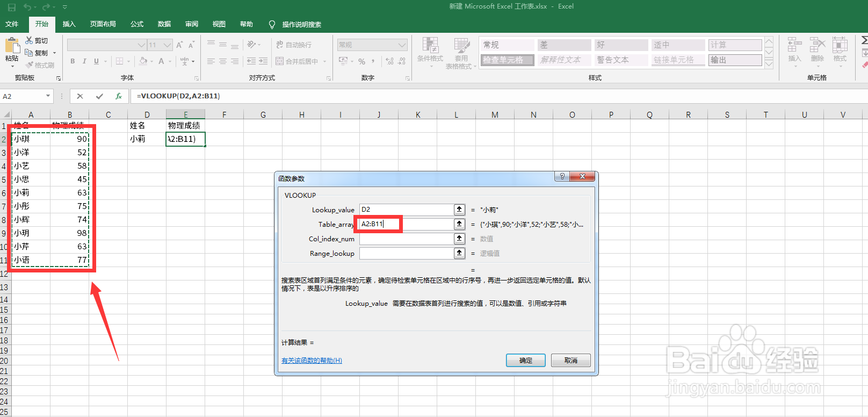The image size is (868, 417).
Task: Click the phonetic guide wén icon
Action: coord(185,61)
